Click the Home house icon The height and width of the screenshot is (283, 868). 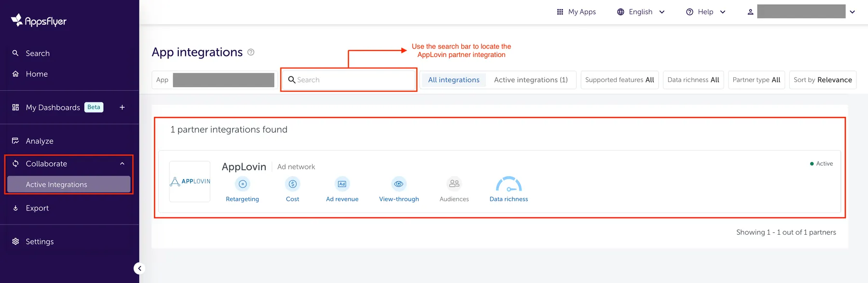pos(15,74)
